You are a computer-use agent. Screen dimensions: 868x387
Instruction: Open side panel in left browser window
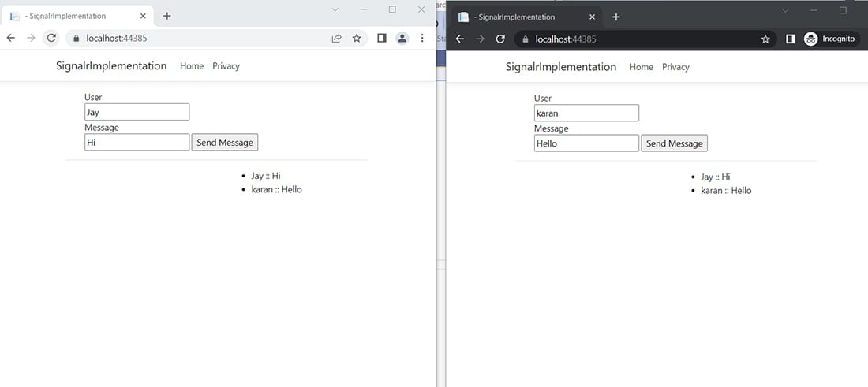[x=381, y=38]
